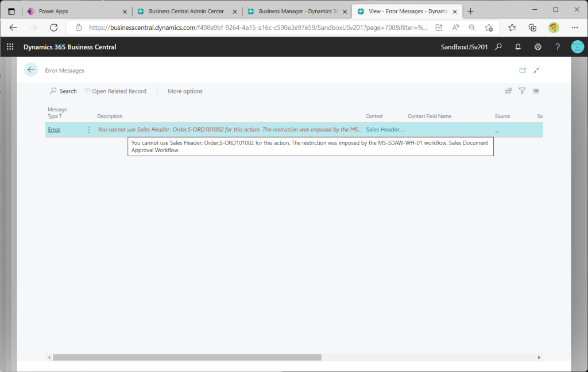
Task: Open the browser Favorites list icon
Action: (512, 28)
